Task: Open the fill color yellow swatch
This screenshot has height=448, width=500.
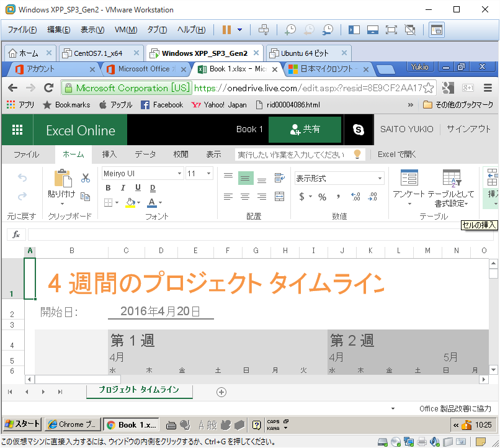Action: (130, 202)
